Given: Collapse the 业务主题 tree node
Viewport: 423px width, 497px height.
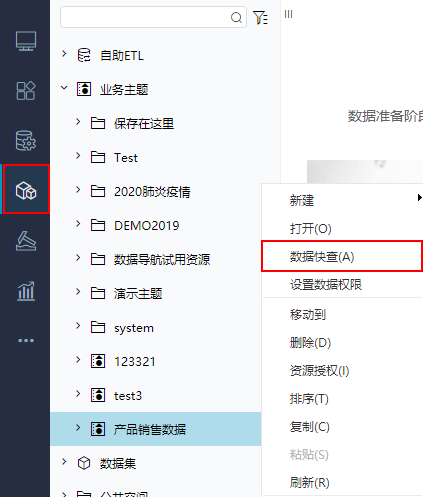Looking at the screenshot, I should point(64,88).
